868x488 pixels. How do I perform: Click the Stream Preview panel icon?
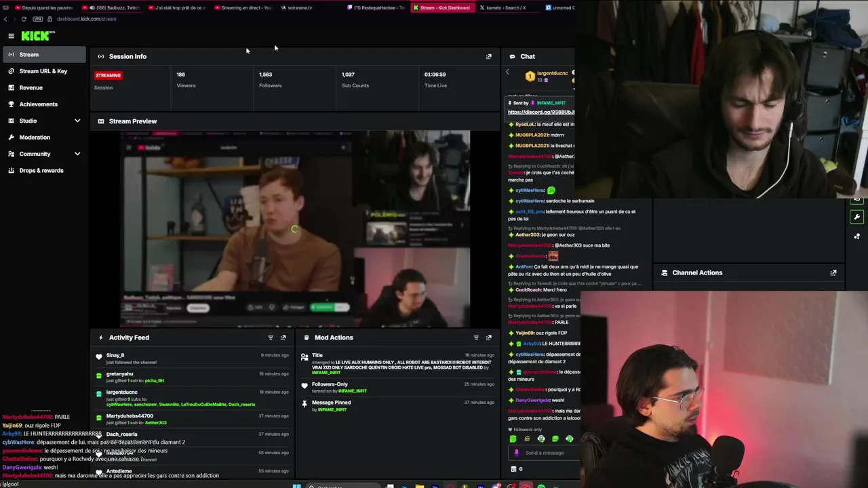(x=101, y=121)
